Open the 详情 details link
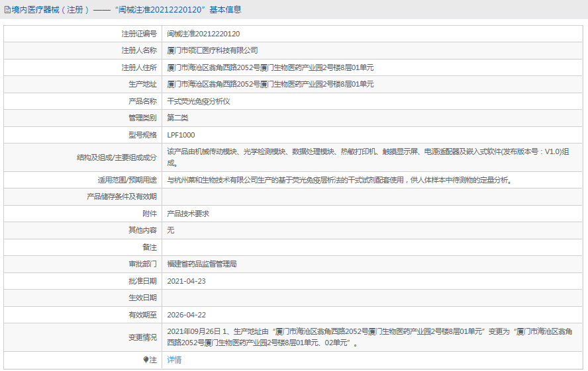This screenshot has width=588, height=371. 174,360
